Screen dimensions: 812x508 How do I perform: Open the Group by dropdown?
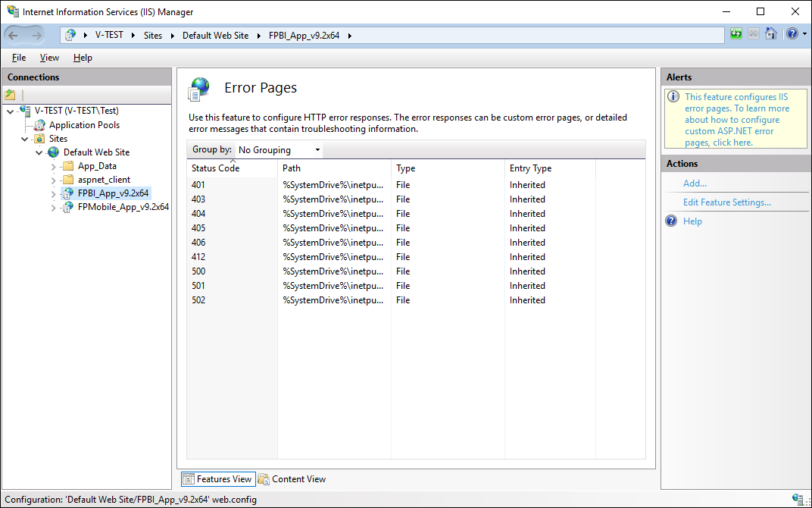click(279, 150)
